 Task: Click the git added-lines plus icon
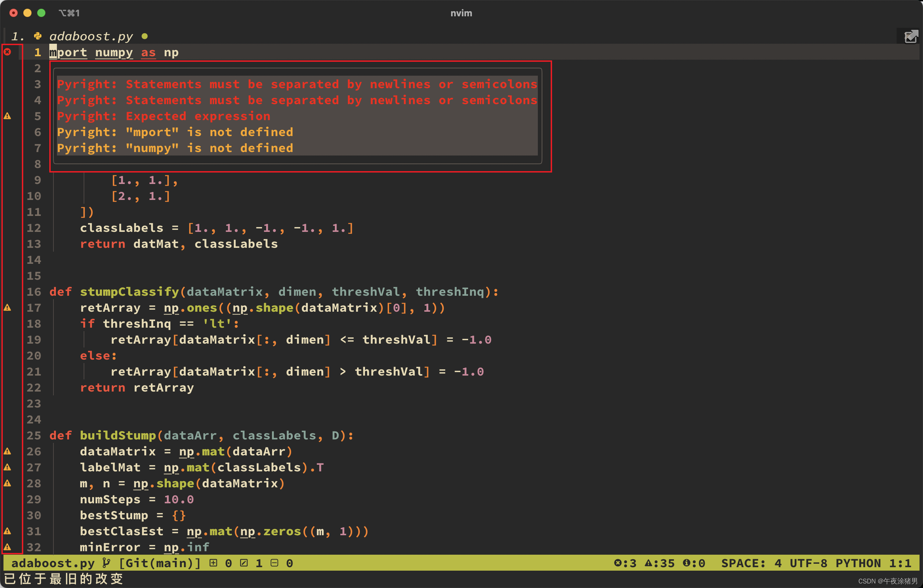(x=213, y=563)
